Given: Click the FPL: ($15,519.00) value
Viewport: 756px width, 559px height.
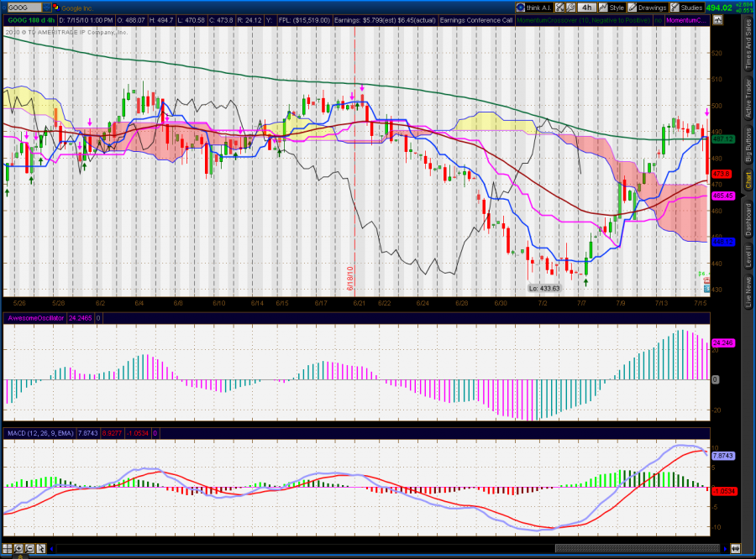Looking at the screenshot, I should [304, 20].
